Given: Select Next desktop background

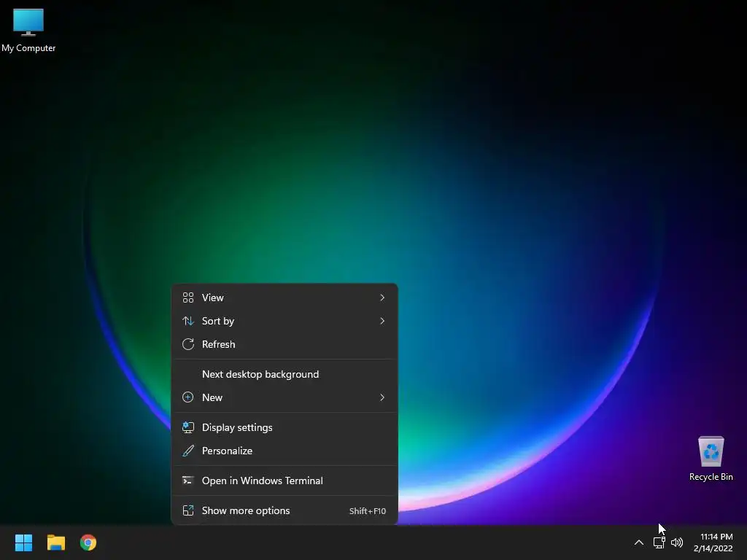Looking at the screenshot, I should 285,374.
